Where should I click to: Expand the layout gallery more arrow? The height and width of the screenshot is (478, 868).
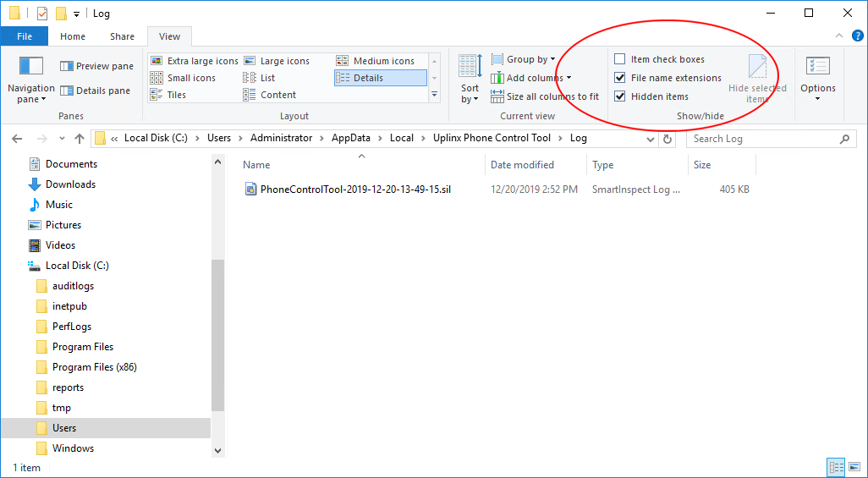pos(435,95)
